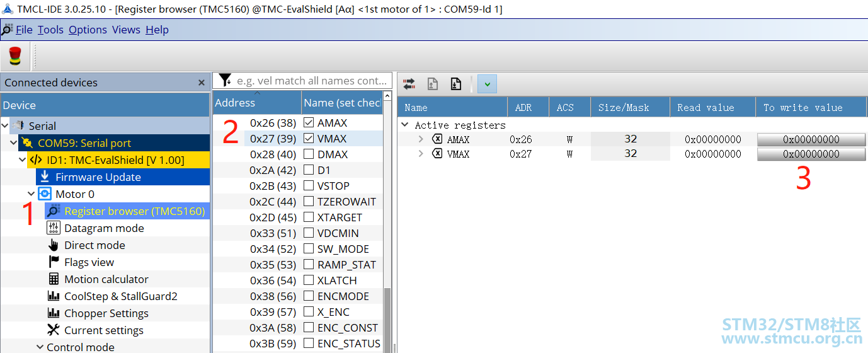Click the delete X icon beside VMAX register
The width and height of the screenshot is (868, 353).
(x=437, y=154)
